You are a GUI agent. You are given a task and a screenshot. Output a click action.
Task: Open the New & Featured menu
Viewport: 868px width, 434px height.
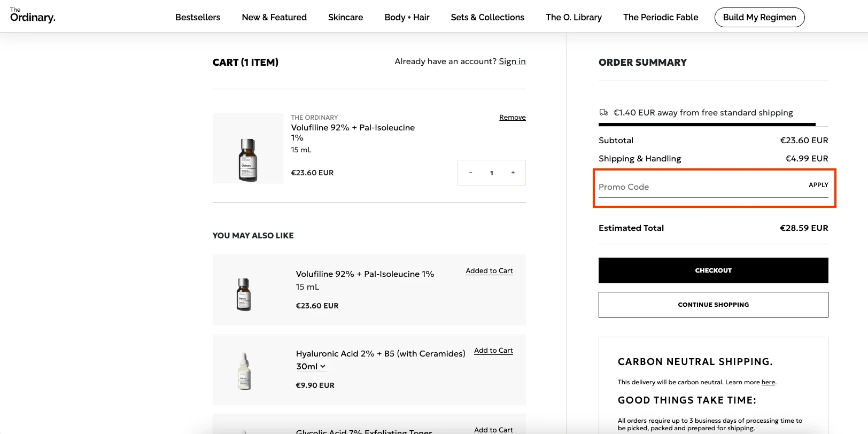pos(274,17)
